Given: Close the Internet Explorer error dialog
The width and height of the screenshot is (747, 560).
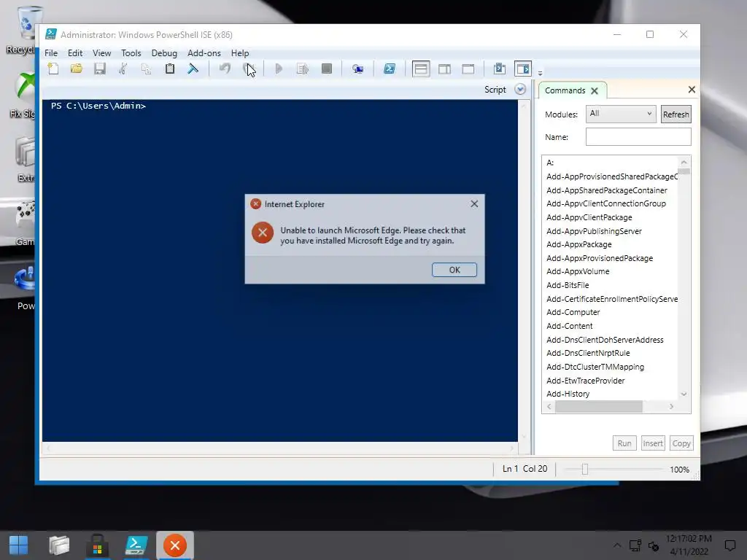Looking at the screenshot, I should tap(474, 204).
